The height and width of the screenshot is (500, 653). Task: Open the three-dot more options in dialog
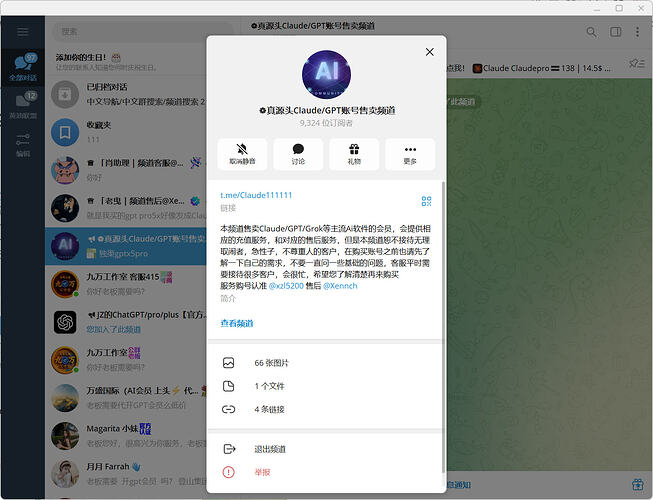click(x=410, y=154)
